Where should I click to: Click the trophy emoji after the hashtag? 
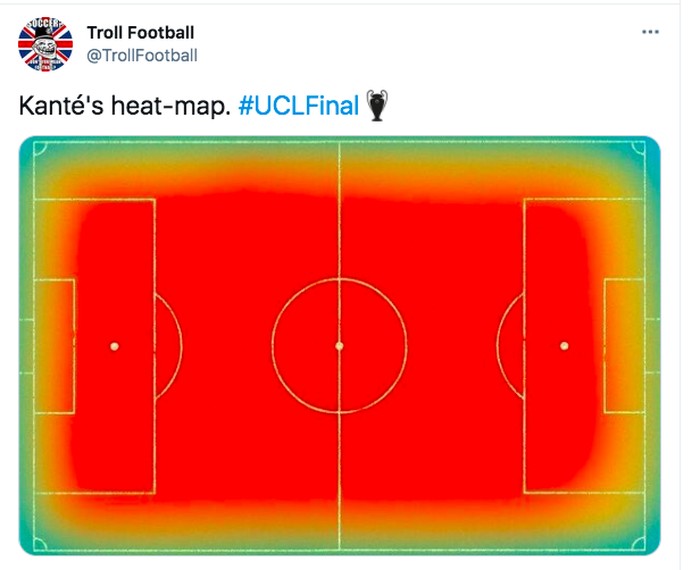(x=376, y=105)
